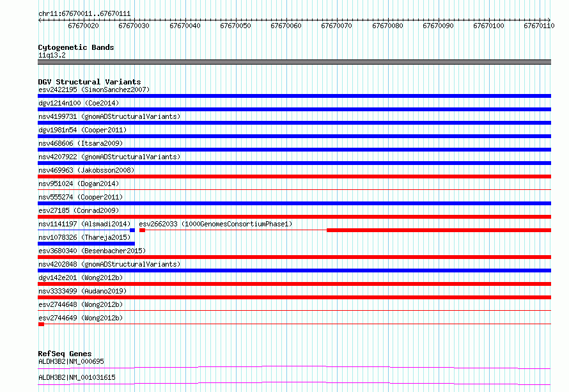Open nsv4207922 (gnomADStructuralVariants) entry
This screenshot has height=392, width=569.
pos(109,157)
